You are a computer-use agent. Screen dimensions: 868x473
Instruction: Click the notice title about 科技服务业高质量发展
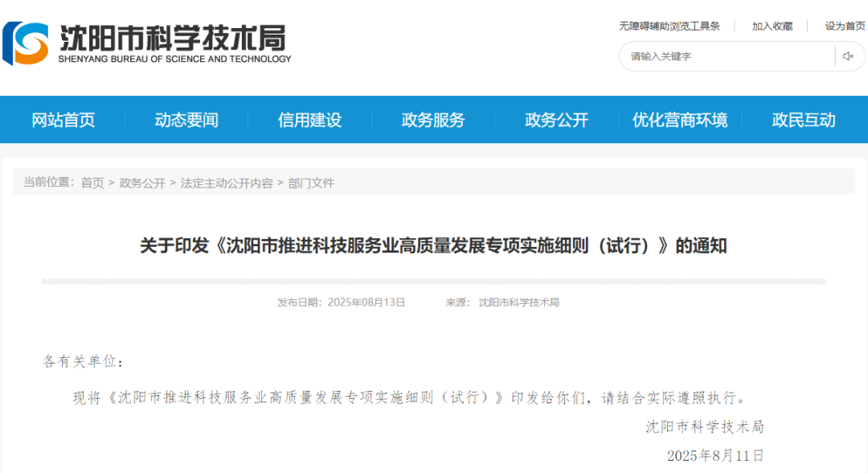[433, 247]
